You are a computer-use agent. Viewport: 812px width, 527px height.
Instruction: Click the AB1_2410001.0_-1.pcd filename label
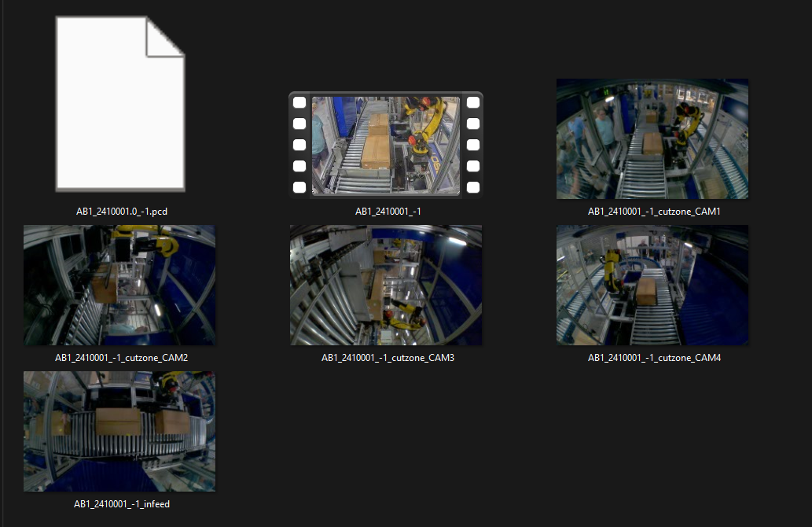pyautogui.click(x=119, y=212)
